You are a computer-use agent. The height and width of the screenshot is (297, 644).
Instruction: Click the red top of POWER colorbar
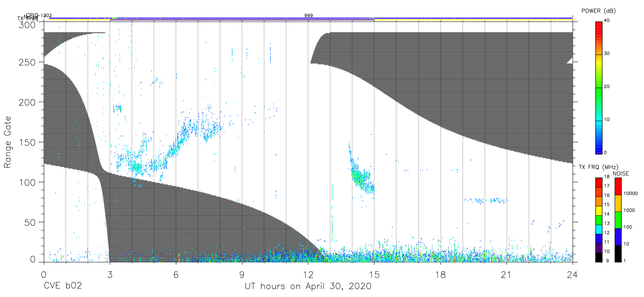pos(599,26)
